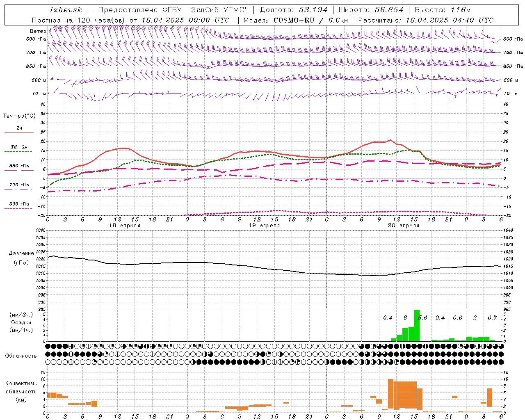The width and height of the screenshot is (525, 420).
Task: Click the Td 2м dew point legend entry
Action: pos(19,147)
